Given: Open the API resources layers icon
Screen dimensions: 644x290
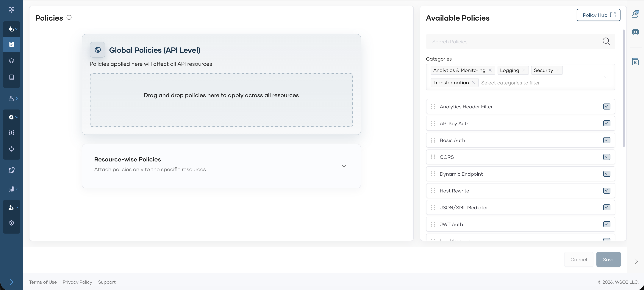Looking at the screenshot, I should pos(11,60).
